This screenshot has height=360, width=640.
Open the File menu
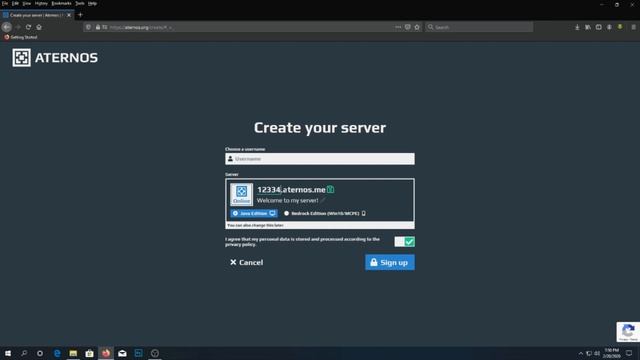5,3
